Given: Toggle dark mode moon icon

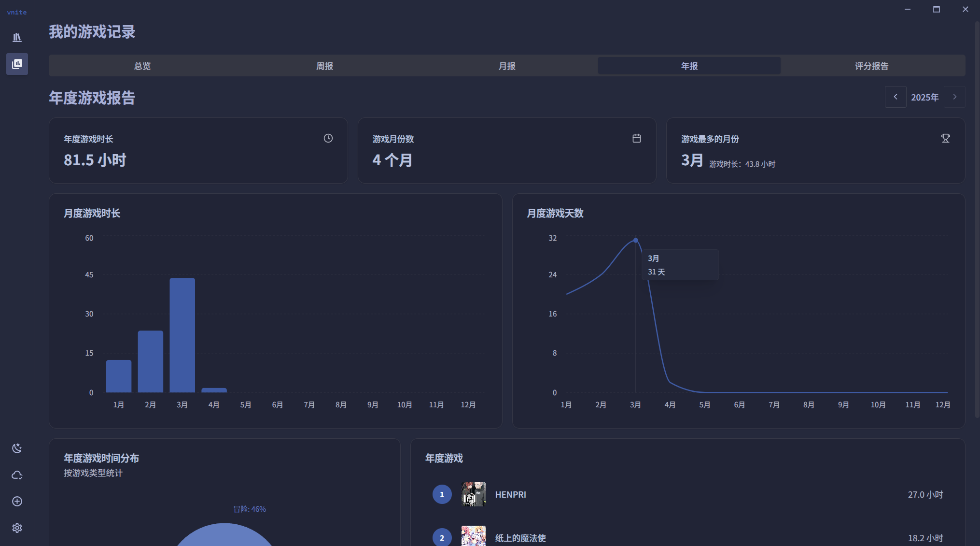Looking at the screenshot, I should pyautogui.click(x=17, y=448).
